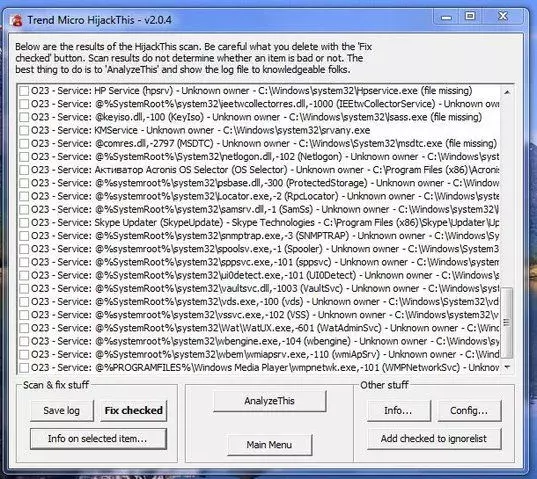The height and width of the screenshot is (479, 537).
Task: Tick the Spooler spoolsv.exe checkbox
Action: [24, 249]
